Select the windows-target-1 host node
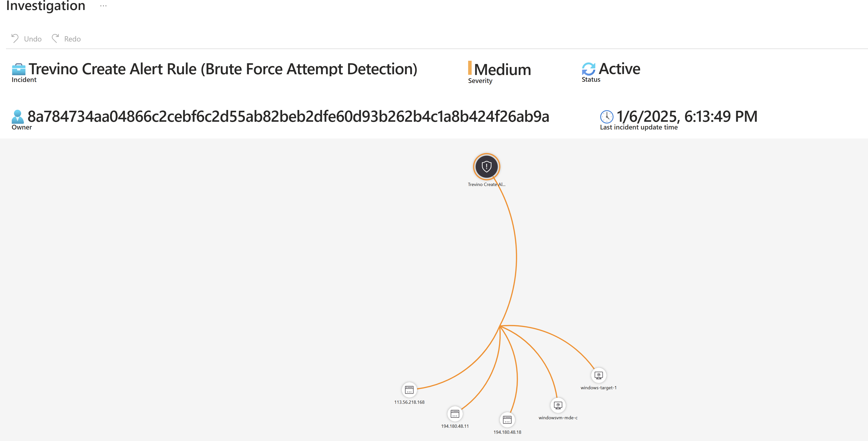 coord(598,375)
